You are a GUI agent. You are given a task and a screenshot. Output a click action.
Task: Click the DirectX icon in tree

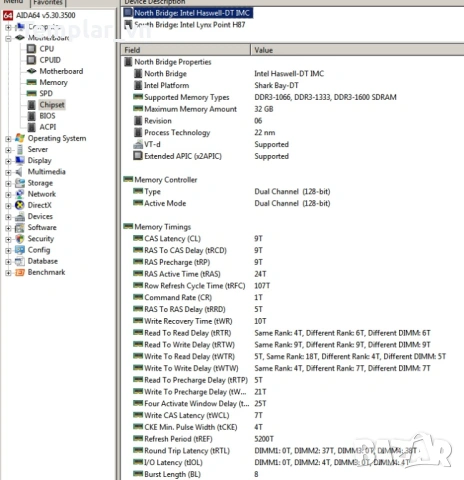(x=20, y=205)
